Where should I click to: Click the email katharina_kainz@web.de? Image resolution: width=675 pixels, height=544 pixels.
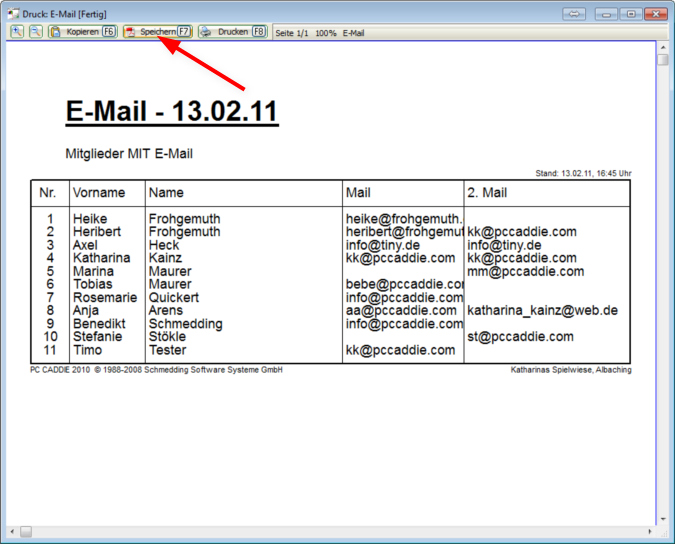point(542,310)
